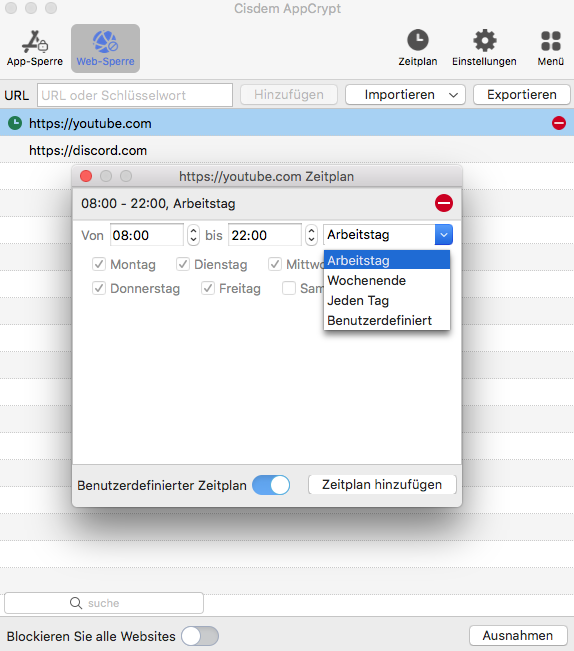The height and width of the screenshot is (651, 574).
Task: Select the https://youtube.com row
Action: (x=287, y=123)
